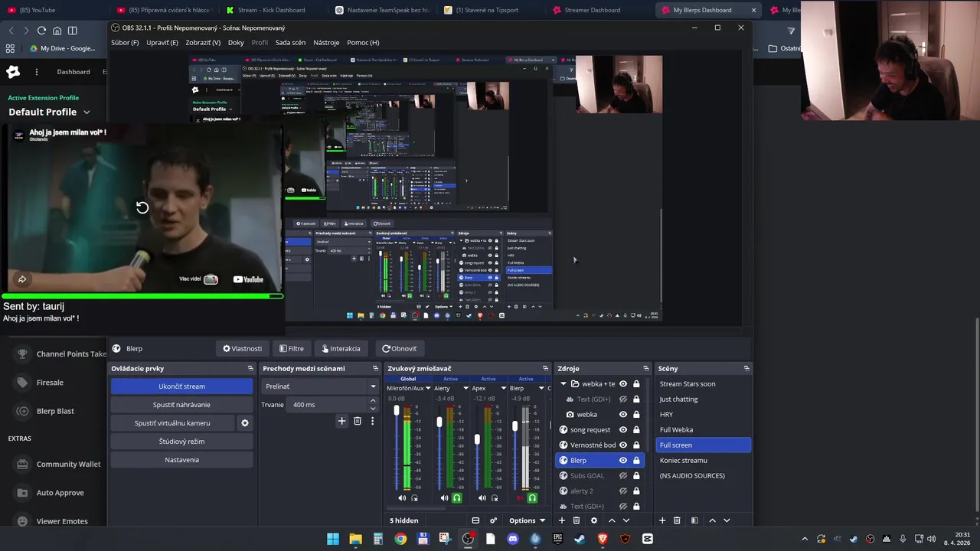Delete the selected source with trash icon

[x=577, y=520]
